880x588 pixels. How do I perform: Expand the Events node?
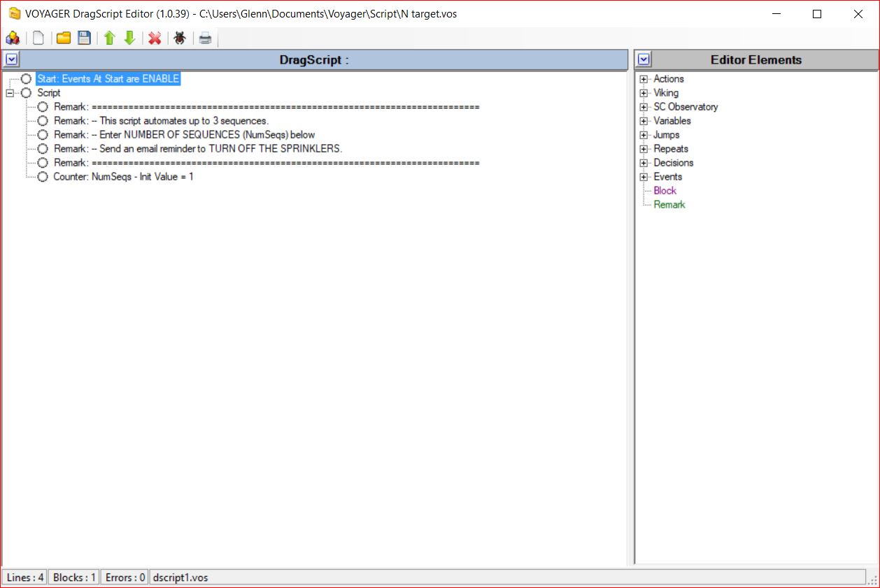click(644, 177)
